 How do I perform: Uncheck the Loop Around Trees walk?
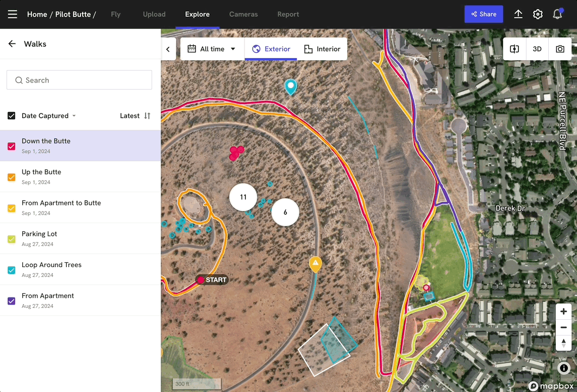11,270
